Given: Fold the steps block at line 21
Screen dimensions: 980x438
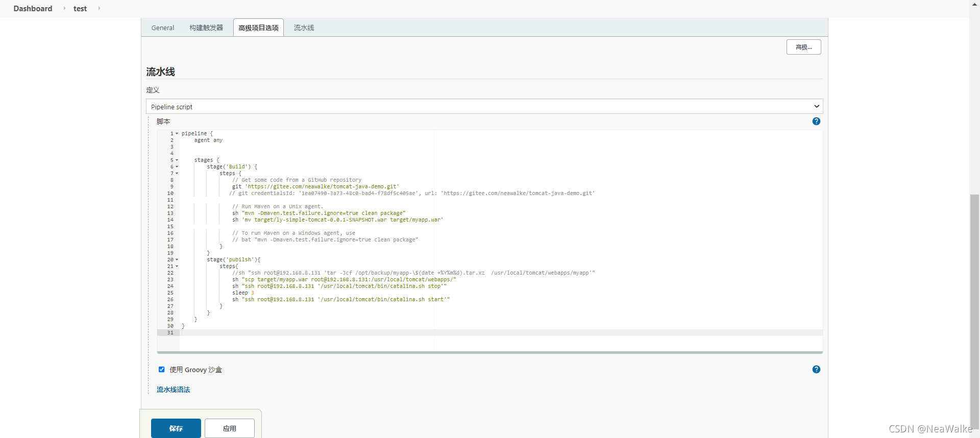Looking at the screenshot, I should 177,266.
